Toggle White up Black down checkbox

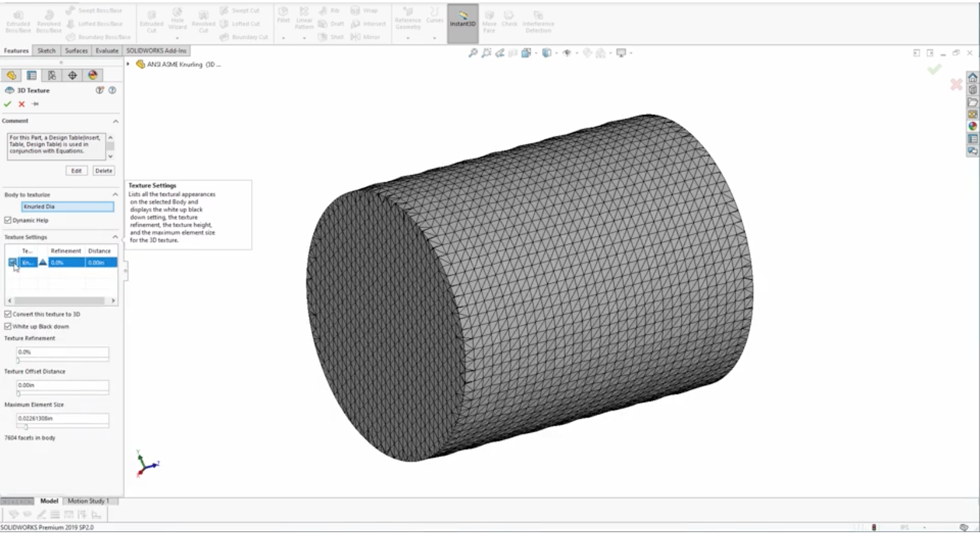(8, 327)
